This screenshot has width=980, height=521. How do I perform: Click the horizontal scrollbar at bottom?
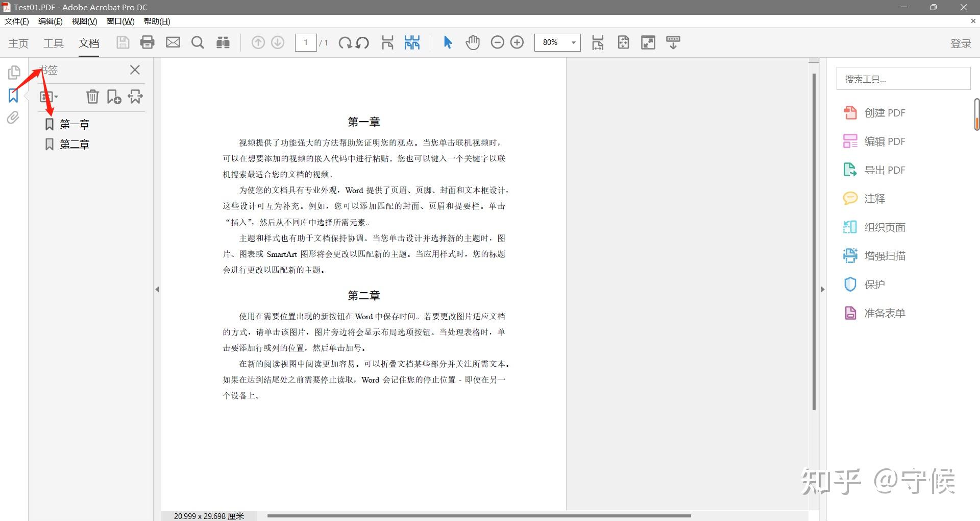(x=479, y=516)
